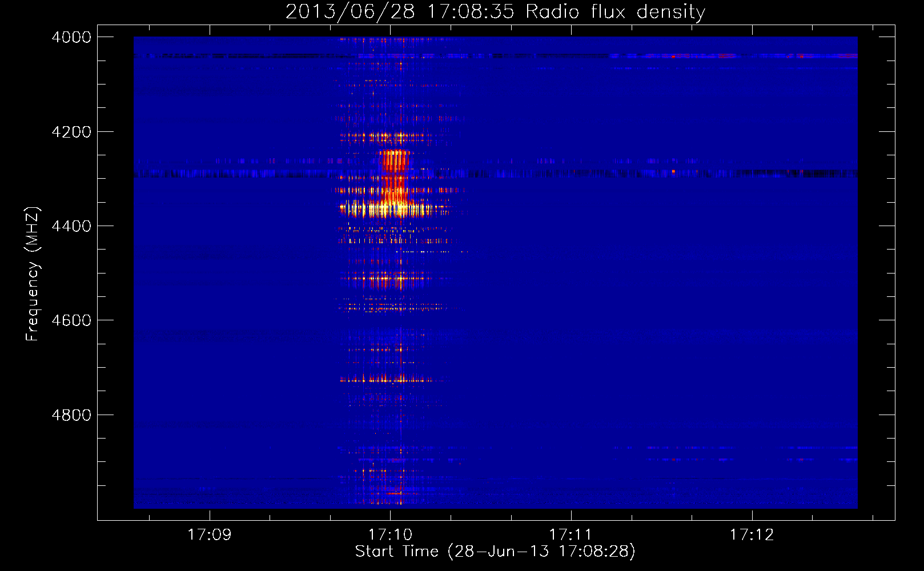
Task: Select the 4400 frequency axis label
Action: [71, 226]
